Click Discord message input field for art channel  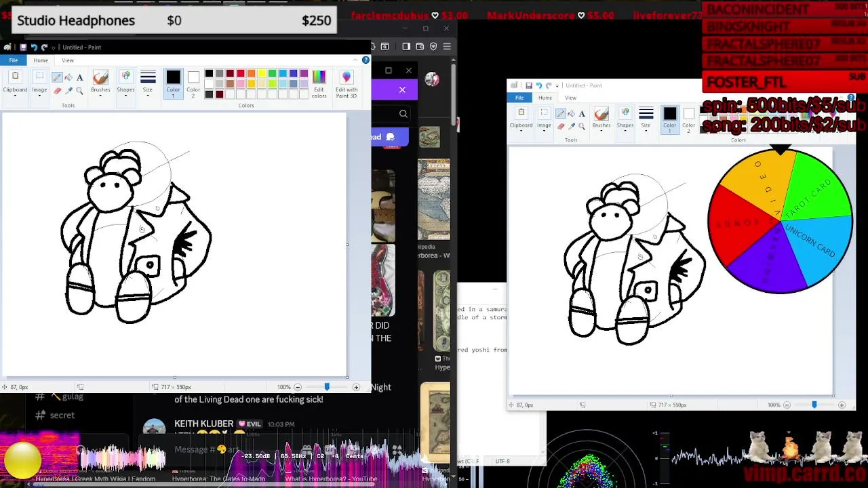pyautogui.click(x=271, y=449)
